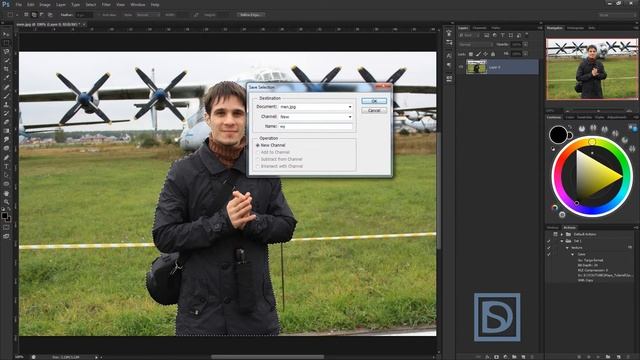The height and width of the screenshot is (360, 640).
Task: Click the Lock all padlock icon in Layers
Action: click(x=493, y=54)
